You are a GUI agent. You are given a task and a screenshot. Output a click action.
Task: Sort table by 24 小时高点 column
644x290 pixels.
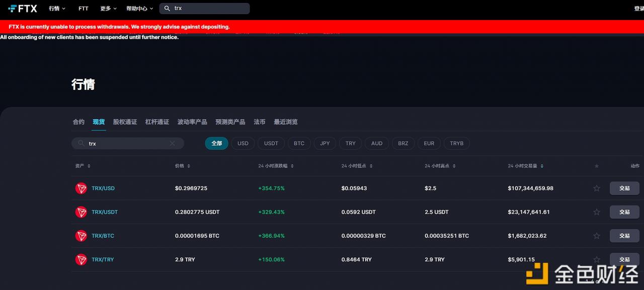coord(440,166)
